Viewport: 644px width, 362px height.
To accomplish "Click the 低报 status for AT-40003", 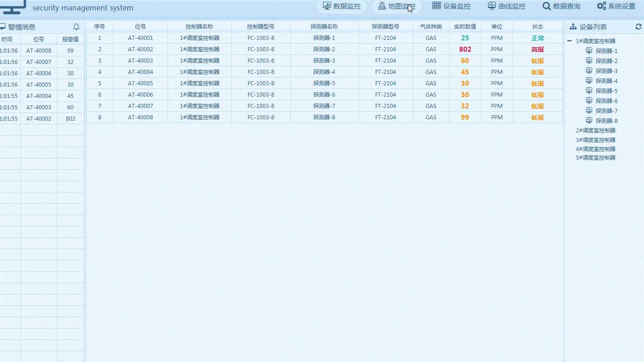I will 538,61.
